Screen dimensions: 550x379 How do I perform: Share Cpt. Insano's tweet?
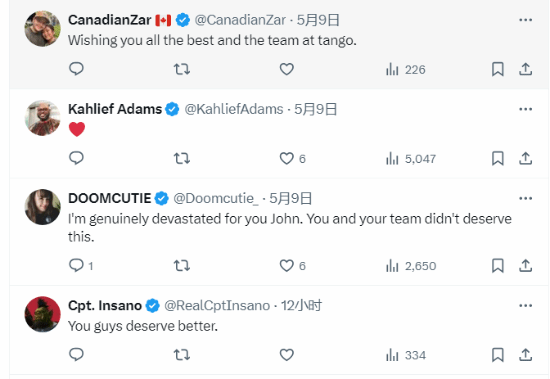tap(525, 355)
